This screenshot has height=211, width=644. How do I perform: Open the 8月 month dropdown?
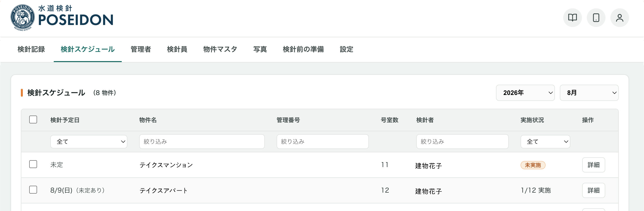[589, 93]
